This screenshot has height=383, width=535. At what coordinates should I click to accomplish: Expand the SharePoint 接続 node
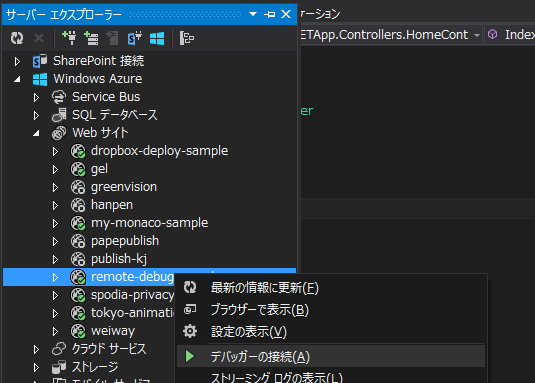[17, 61]
